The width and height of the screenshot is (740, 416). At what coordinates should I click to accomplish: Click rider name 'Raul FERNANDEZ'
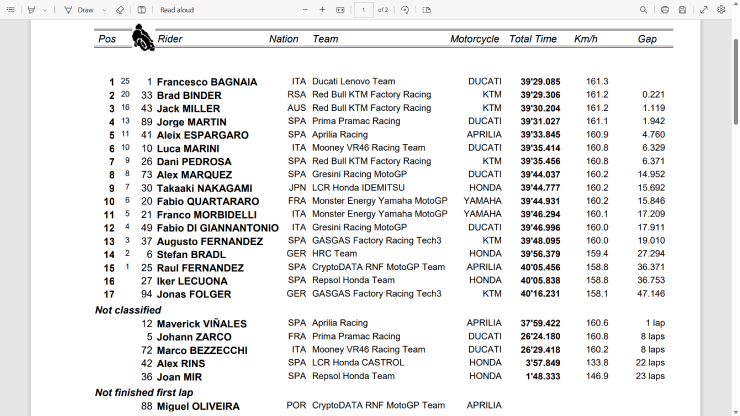pos(200,268)
